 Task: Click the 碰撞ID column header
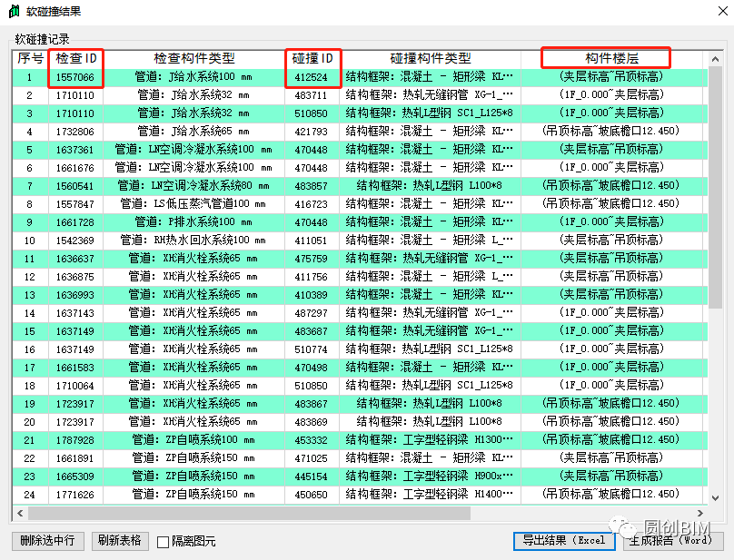click(312, 58)
